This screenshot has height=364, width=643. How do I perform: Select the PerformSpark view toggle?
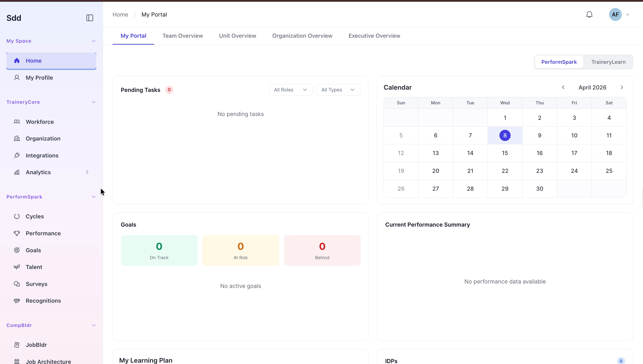[559, 62]
